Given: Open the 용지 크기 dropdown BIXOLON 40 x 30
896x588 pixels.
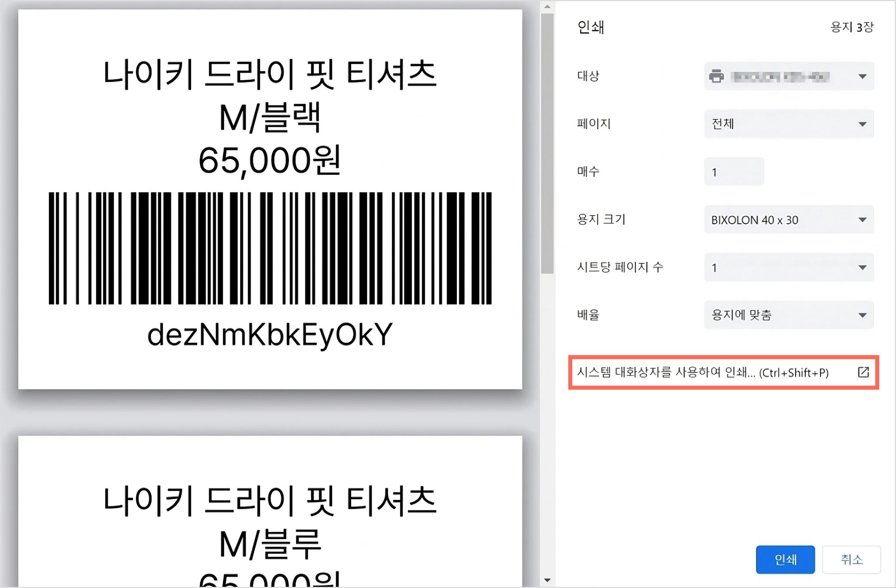Looking at the screenshot, I should pos(789,219).
